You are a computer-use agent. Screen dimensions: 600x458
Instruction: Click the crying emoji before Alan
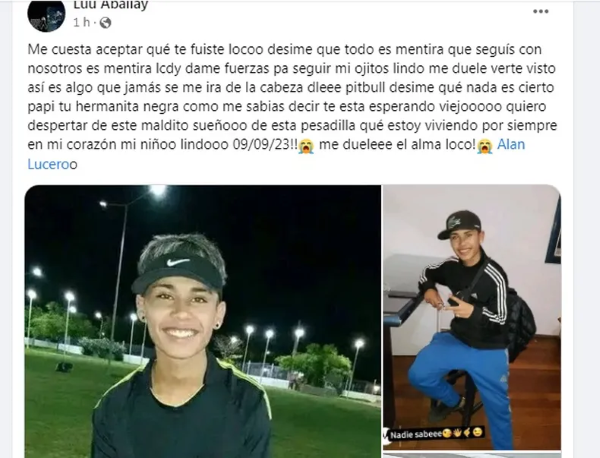(x=484, y=146)
